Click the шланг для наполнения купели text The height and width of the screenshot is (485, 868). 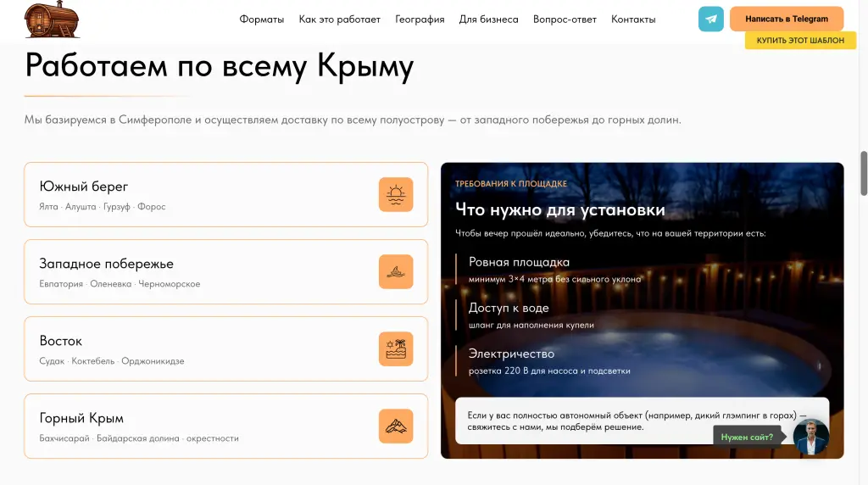[531, 325]
